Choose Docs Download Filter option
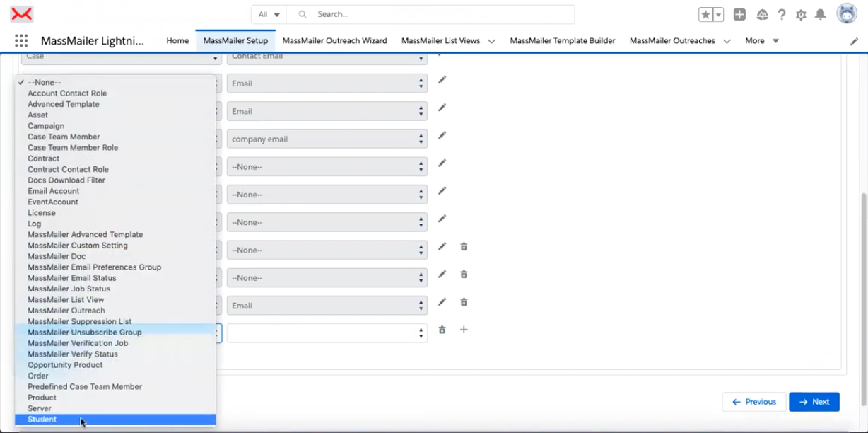Viewport: 868px width, 433px height. pyautogui.click(x=115, y=180)
